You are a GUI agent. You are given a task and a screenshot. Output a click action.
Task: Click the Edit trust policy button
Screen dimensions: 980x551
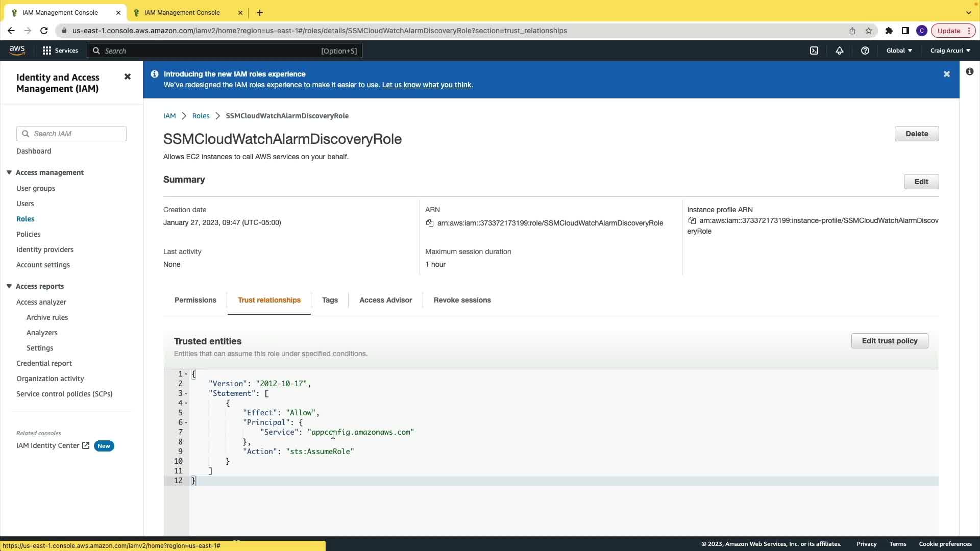(x=889, y=341)
